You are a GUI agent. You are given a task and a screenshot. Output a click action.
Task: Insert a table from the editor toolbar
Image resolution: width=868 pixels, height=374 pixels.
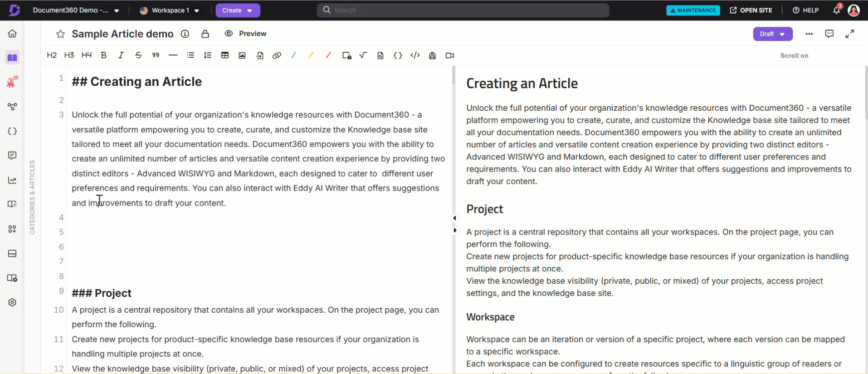pyautogui.click(x=224, y=55)
